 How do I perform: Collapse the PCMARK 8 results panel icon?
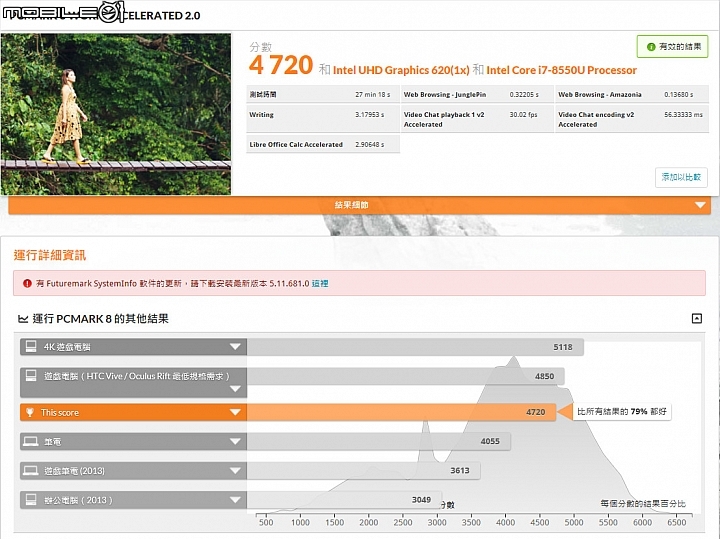tap(697, 318)
